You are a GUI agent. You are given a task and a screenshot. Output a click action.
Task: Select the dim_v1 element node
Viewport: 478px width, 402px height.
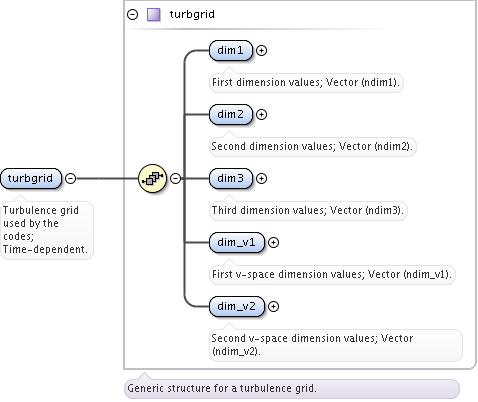(237, 242)
